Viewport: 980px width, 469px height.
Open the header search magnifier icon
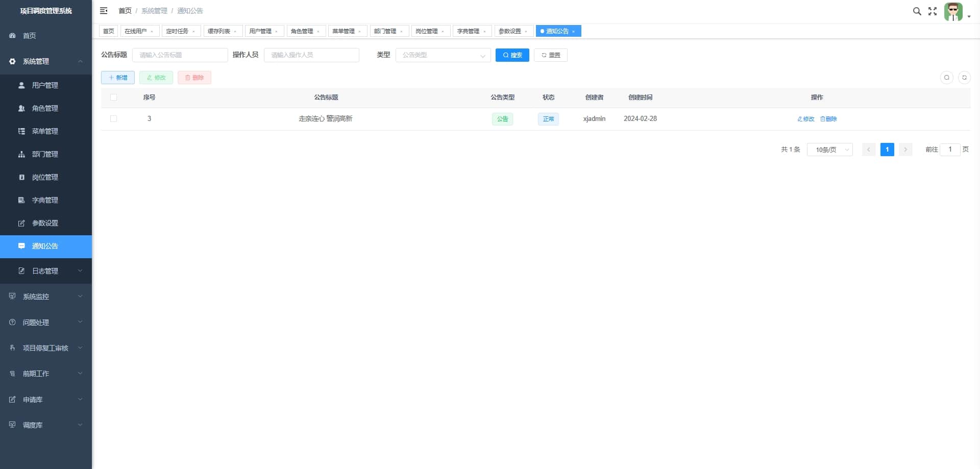click(x=917, y=11)
